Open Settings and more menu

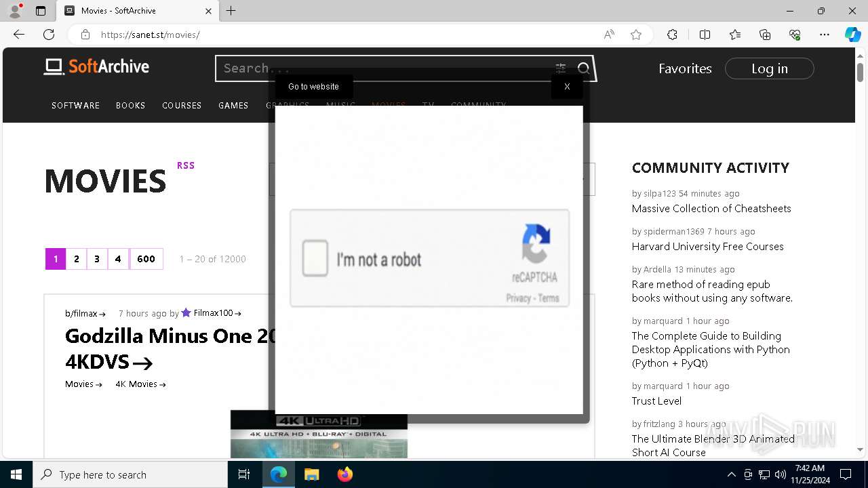click(825, 35)
